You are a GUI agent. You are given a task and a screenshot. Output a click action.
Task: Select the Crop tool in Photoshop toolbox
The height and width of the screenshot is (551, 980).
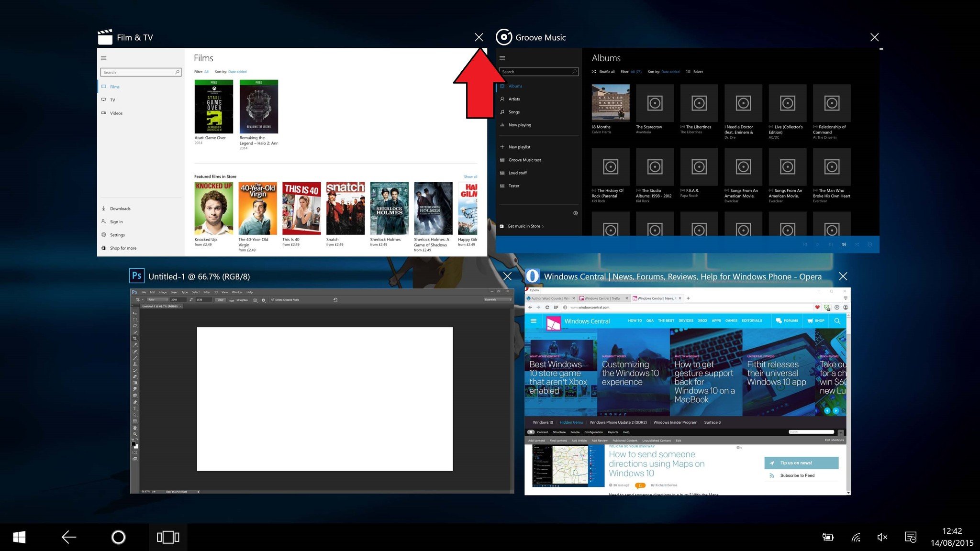pos(134,338)
